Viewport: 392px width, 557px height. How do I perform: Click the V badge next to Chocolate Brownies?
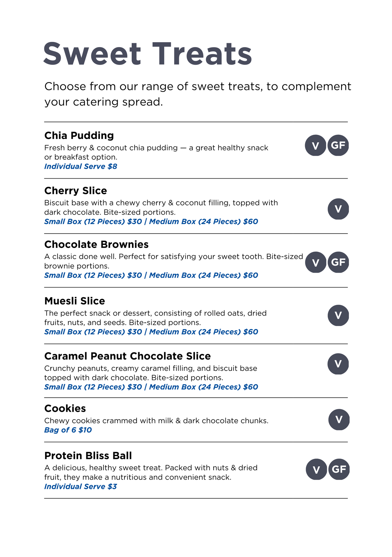pyautogui.click(x=316, y=262)
